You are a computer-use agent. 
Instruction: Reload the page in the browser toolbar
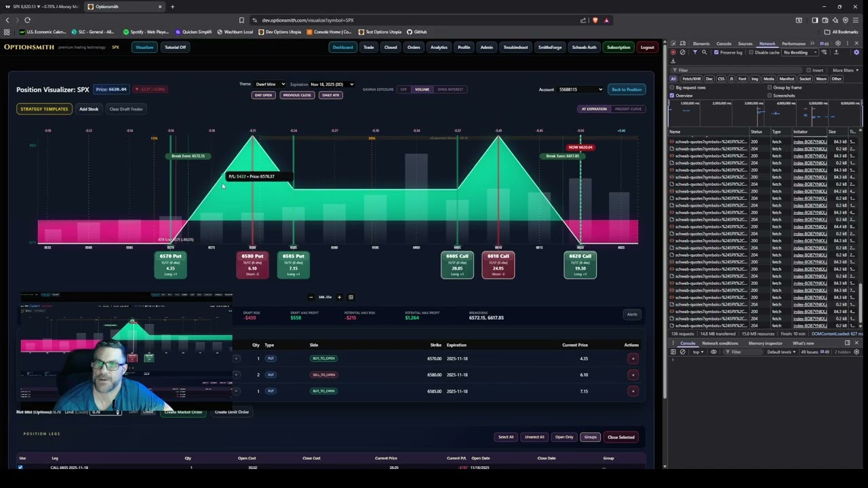point(27,20)
